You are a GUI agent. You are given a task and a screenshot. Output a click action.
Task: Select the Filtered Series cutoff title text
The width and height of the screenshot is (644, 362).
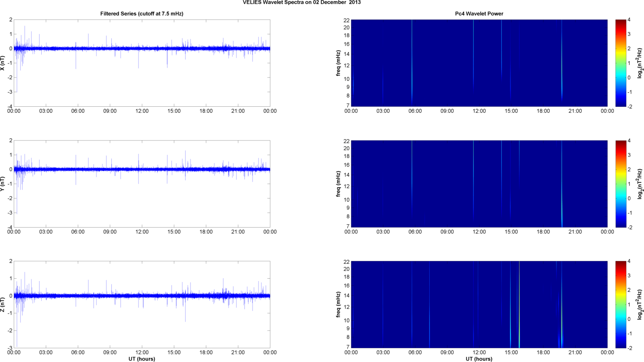(x=142, y=14)
